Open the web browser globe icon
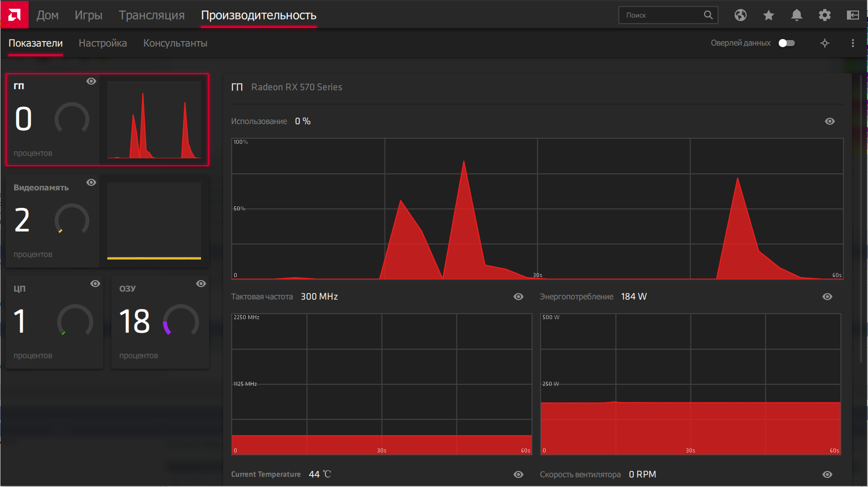868x487 pixels. [741, 15]
